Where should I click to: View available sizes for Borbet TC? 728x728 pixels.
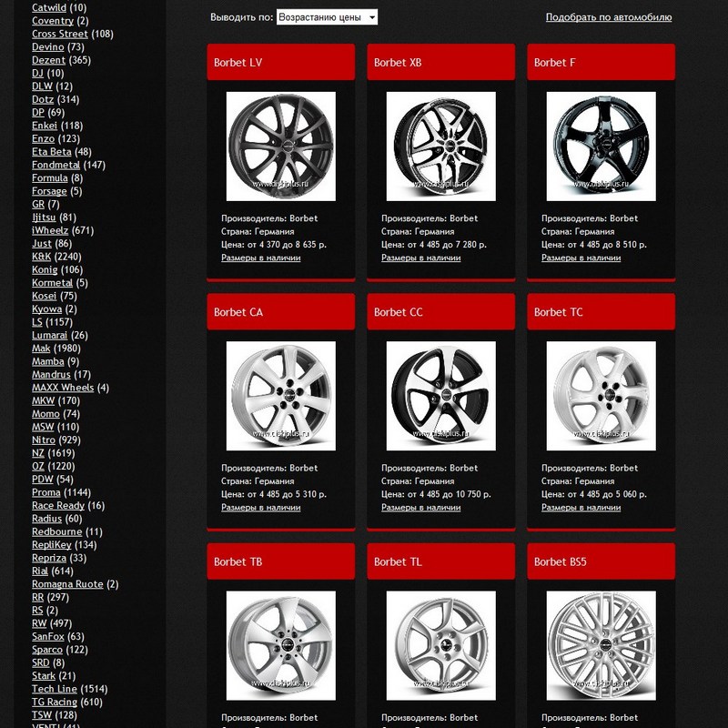[x=581, y=508]
